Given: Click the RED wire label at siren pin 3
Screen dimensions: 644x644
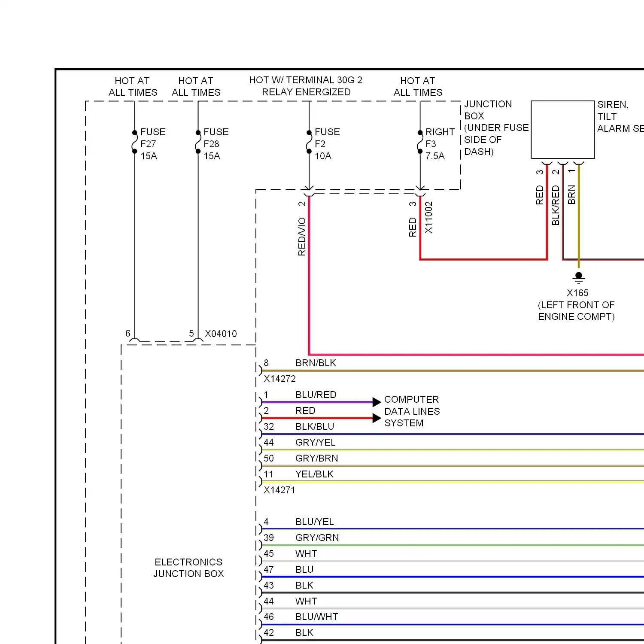Looking at the screenshot, I should click(x=540, y=195).
